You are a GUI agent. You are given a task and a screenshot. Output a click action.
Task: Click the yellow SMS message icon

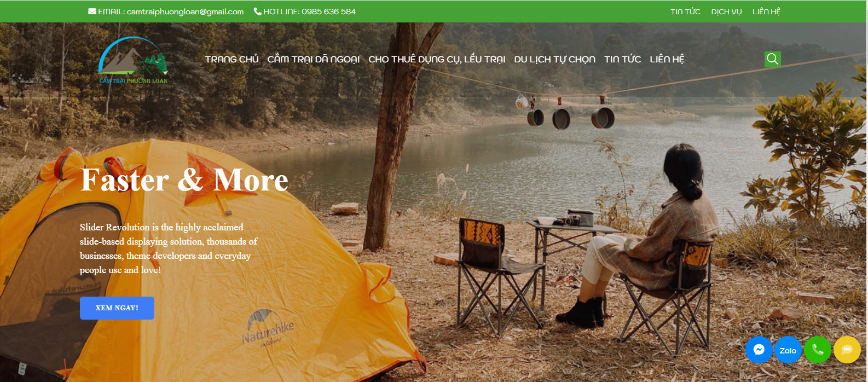click(847, 350)
